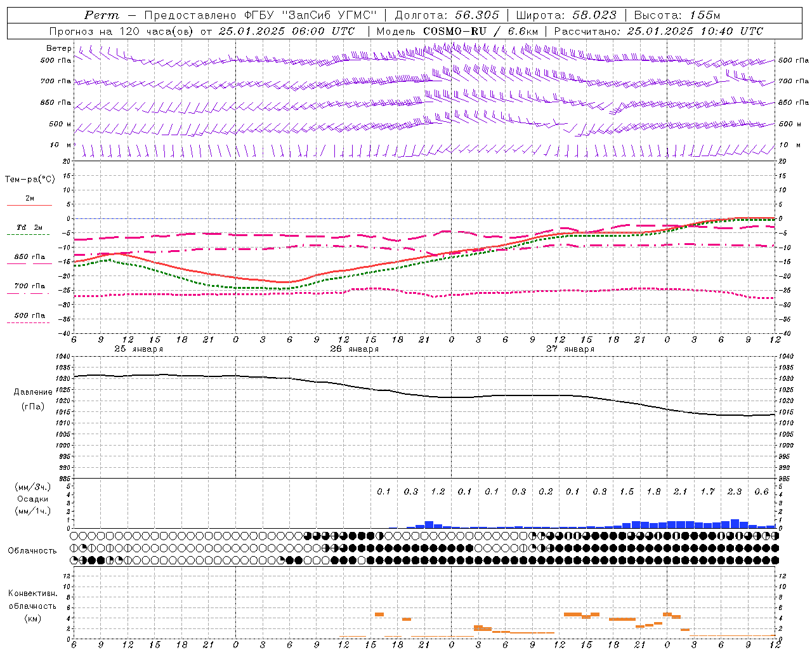
Task: Click the precipitation value "2.1"
Action: click(681, 492)
